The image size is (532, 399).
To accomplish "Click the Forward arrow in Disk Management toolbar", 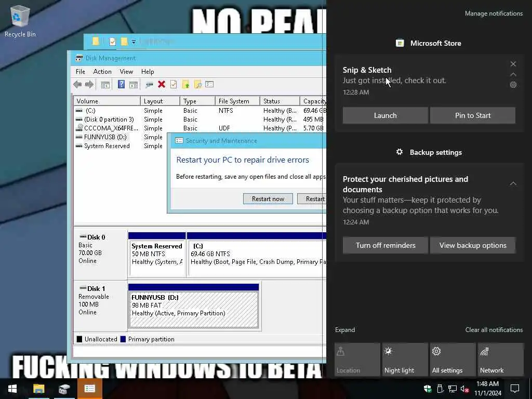I will coord(89,85).
